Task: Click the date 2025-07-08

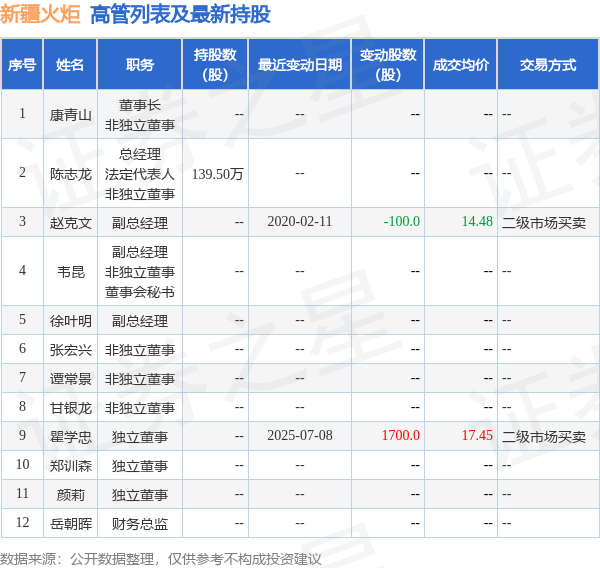Action: pos(300,435)
